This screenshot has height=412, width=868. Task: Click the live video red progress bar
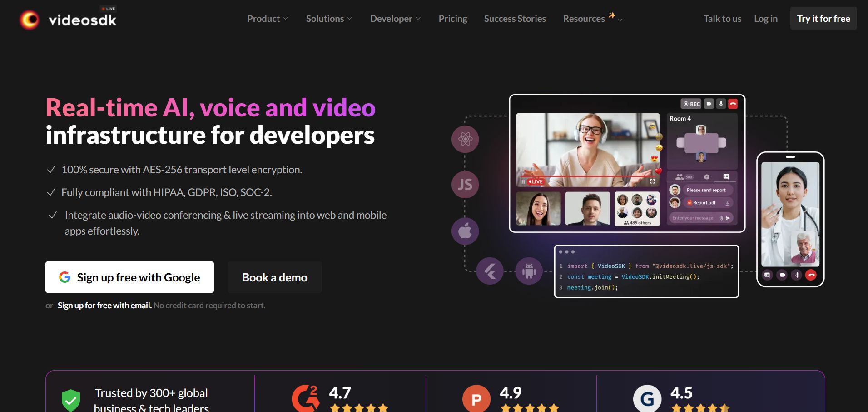coord(589,176)
